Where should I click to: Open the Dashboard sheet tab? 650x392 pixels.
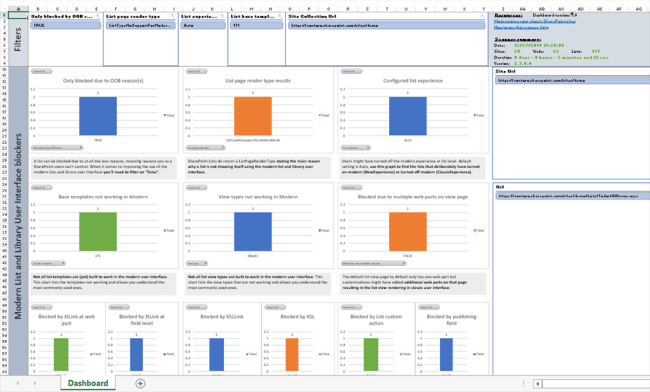click(x=88, y=383)
